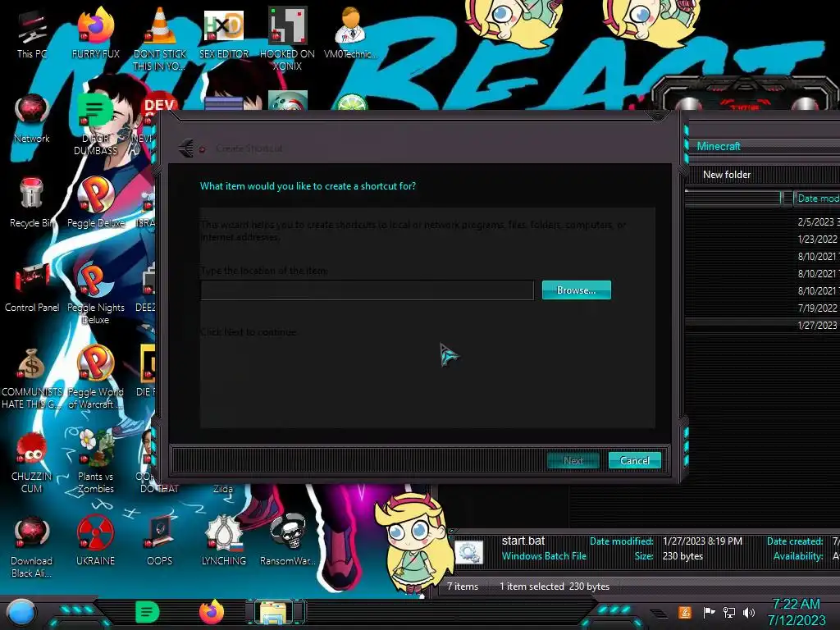Open the UKRAINE radiation-symbol shortcut
This screenshot has width=840, height=630.
tap(95, 541)
